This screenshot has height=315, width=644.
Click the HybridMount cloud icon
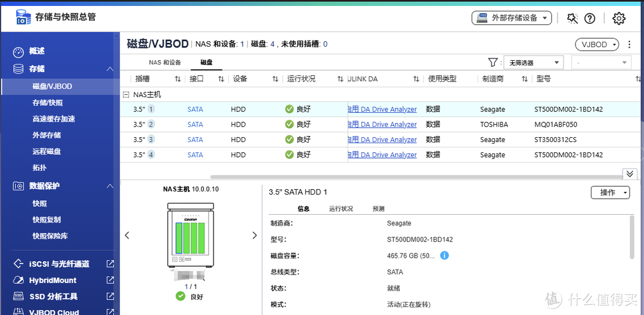tap(18, 280)
